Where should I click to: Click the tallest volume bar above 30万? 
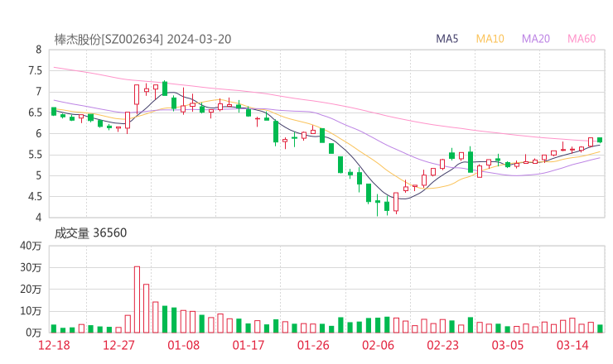pos(137,299)
